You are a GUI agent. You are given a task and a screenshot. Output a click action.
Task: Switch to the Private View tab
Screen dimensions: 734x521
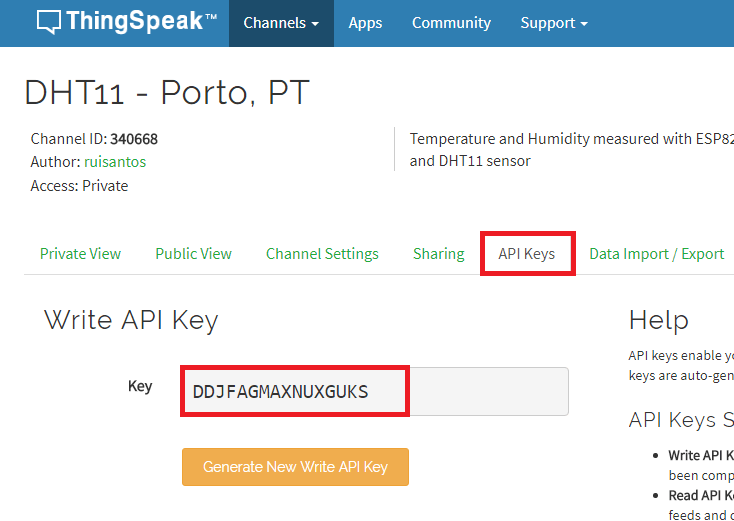[x=80, y=254]
